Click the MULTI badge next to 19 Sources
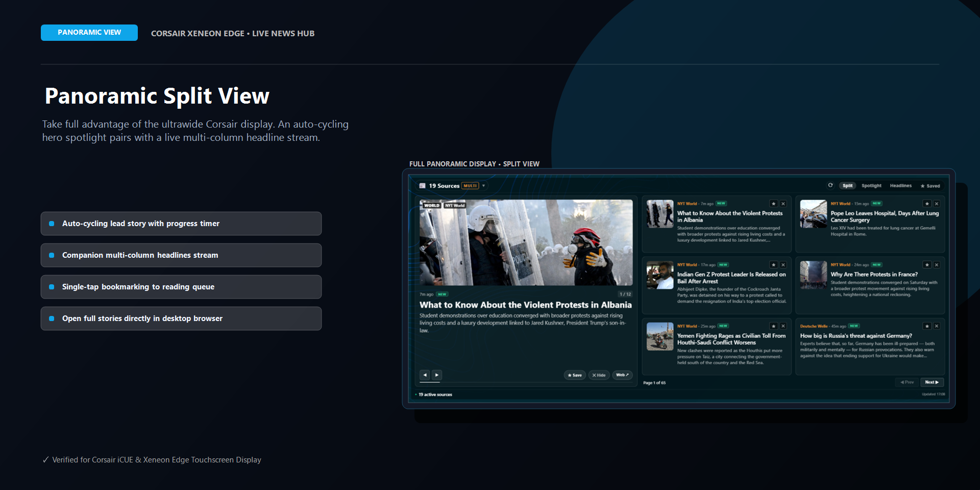The height and width of the screenshot is (490, 980). click(470, 186)
